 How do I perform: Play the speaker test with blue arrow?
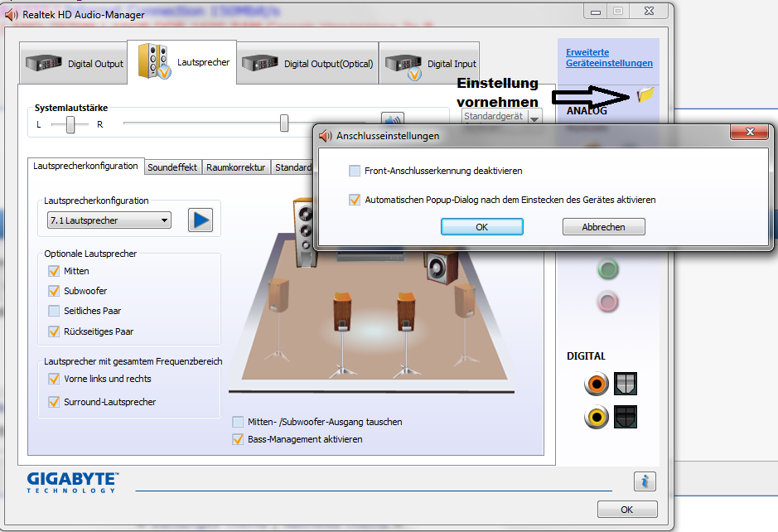point(201,220)
